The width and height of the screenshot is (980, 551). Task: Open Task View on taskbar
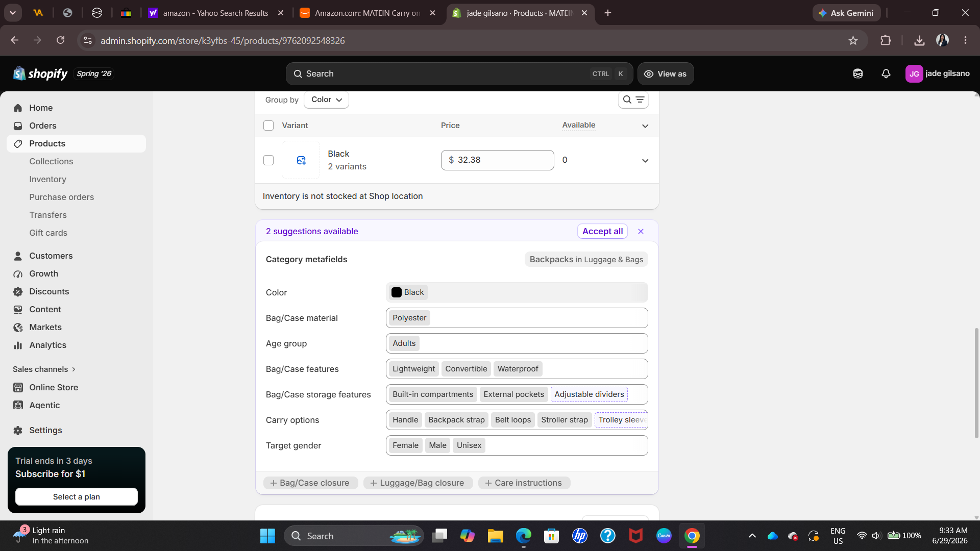point(439,536)
